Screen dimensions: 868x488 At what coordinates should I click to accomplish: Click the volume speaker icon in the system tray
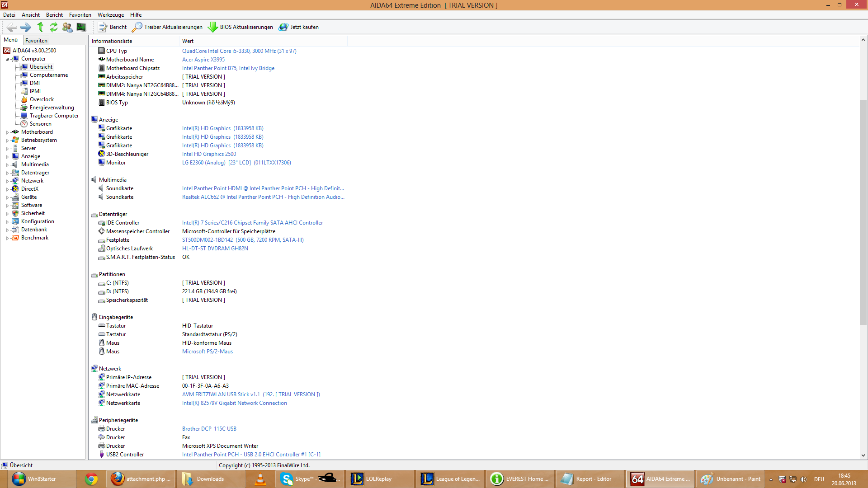[x=803, y=479]
